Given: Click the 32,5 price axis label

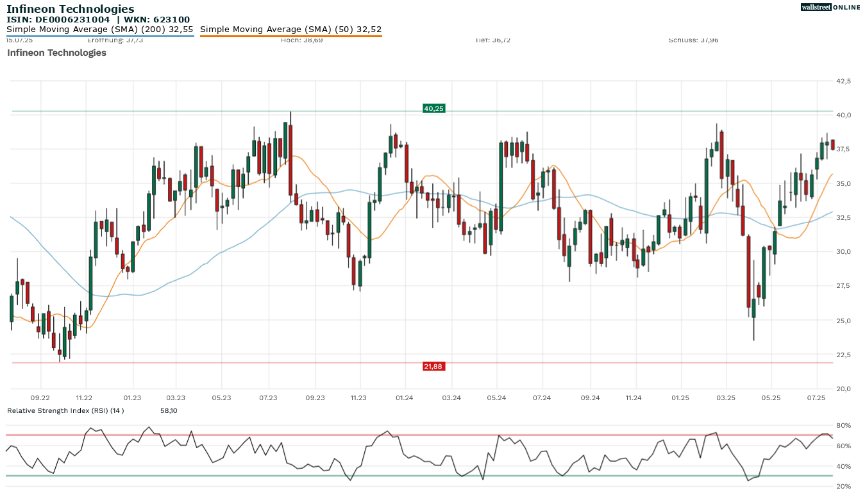Looking at the screenshot, I should [843, 217].
